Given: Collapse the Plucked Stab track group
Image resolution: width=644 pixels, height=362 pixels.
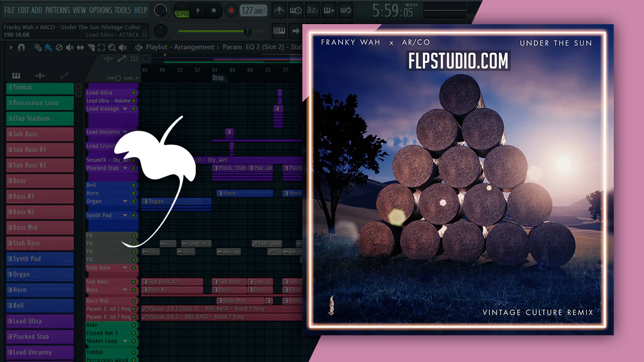Looking at the screenshot, I should [125, 168].
